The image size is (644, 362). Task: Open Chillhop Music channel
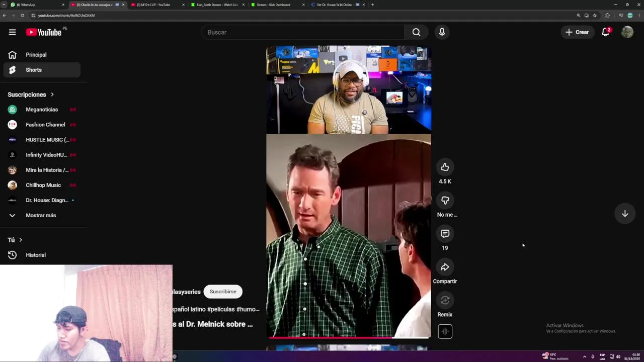coord(42,185)
